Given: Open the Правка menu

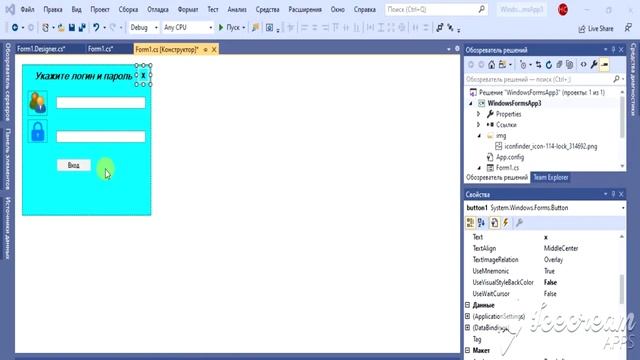Looking at the screenshot, I should click(53, 9).
